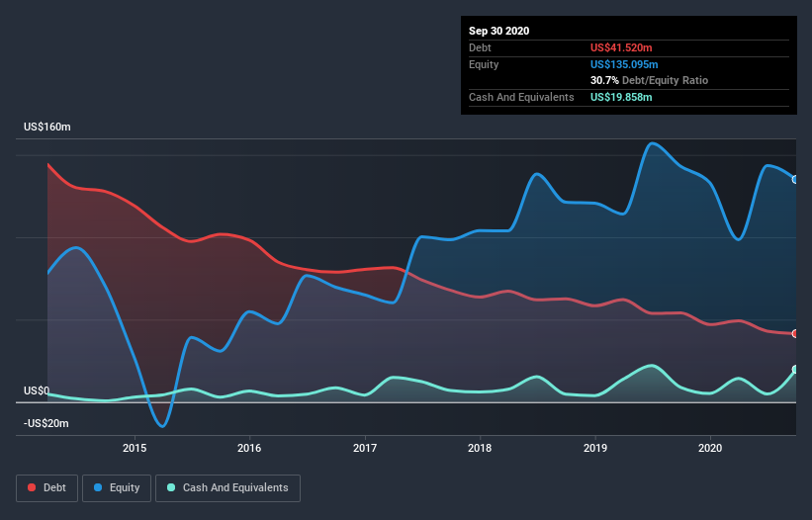Viewport: 812px width, 520px height.
Task: Select the Cash end-point marker on chart
Action: tap(795, 370)
